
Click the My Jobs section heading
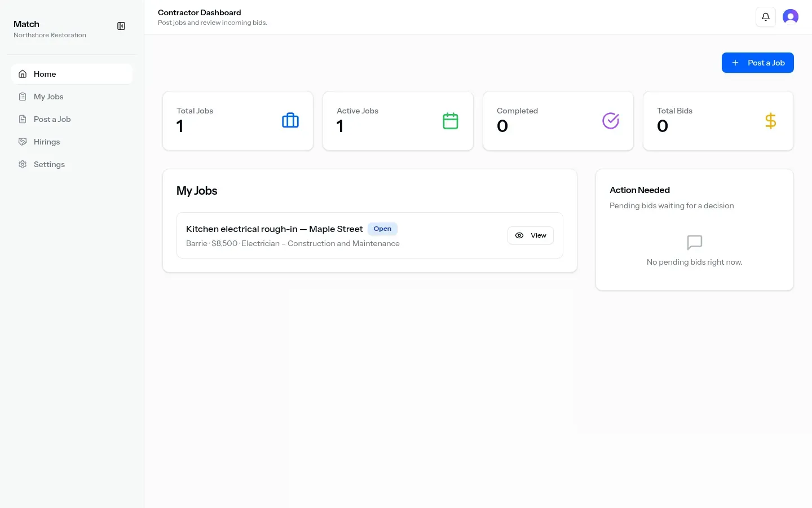point(197,191)
